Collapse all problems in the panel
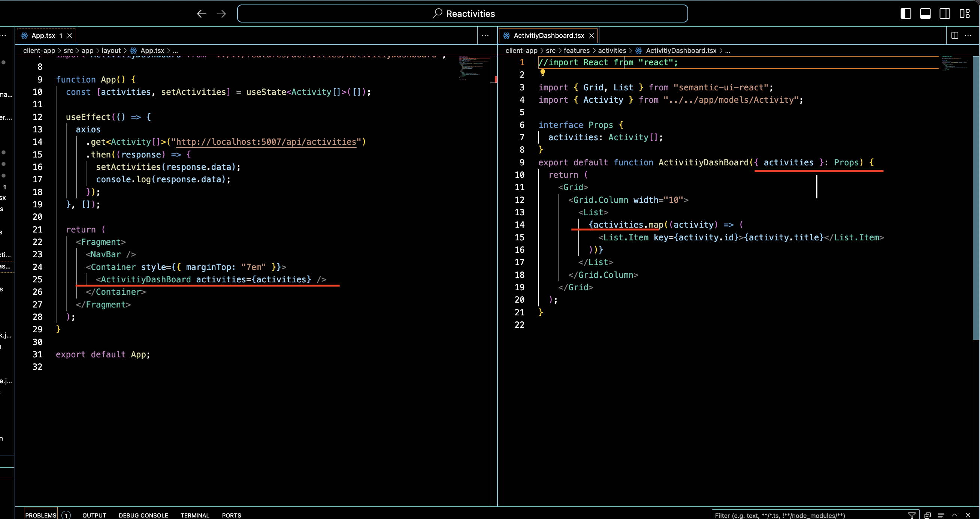Screen dimensions: 980x519 [928, 515]
